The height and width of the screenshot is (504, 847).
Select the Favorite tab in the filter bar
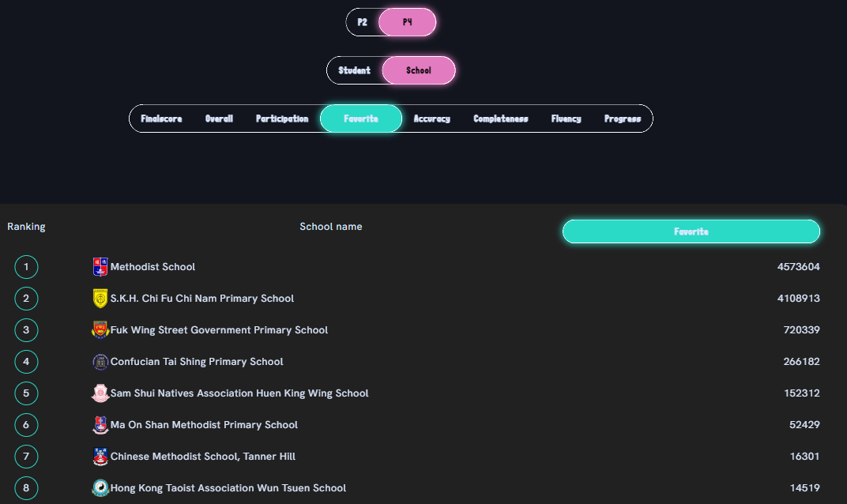point(361,118)
